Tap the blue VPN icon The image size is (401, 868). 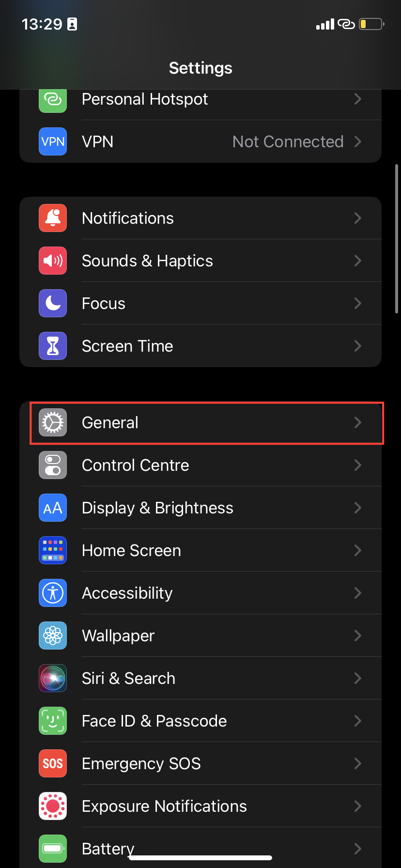coord(53,142)
